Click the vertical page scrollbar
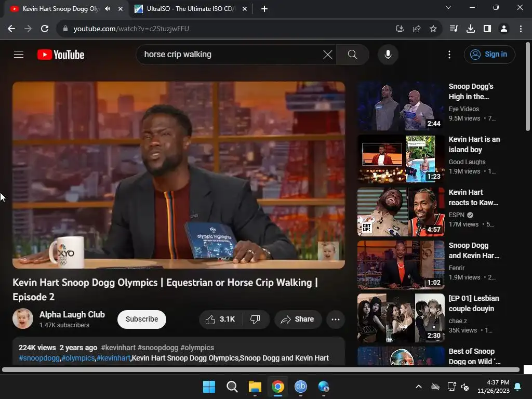532x399 pixels. tap(528, 87)
